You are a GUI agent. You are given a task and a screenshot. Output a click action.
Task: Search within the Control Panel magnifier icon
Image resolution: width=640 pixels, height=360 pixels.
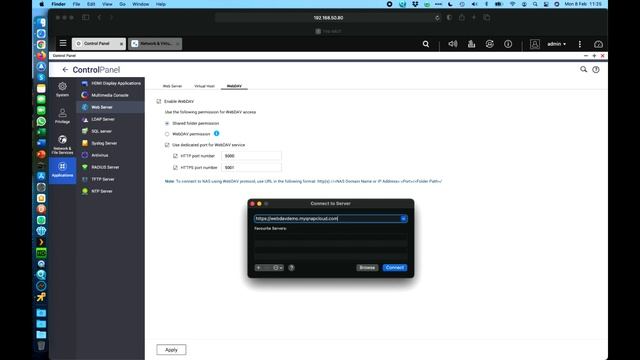(583, 69)
